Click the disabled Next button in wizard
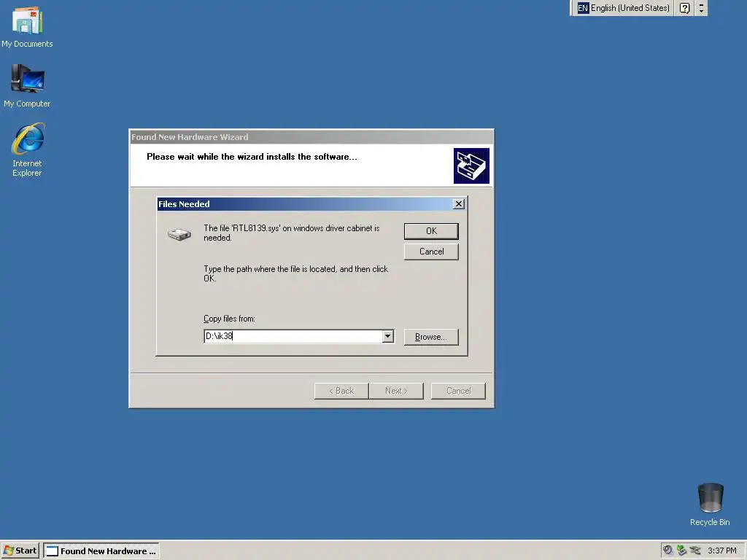Screen dimensions: 747x560 click(396, 391)
